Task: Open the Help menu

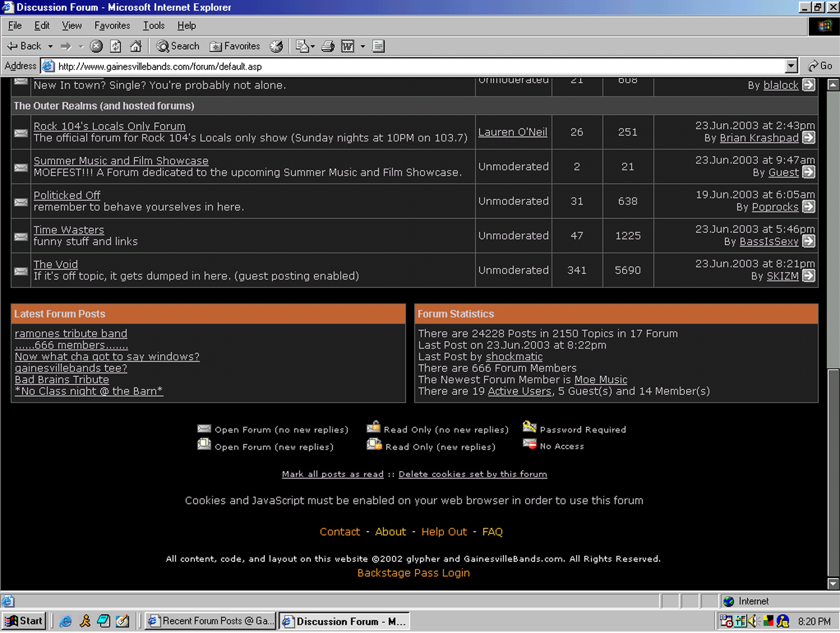Action: click(x=187, y=26)
